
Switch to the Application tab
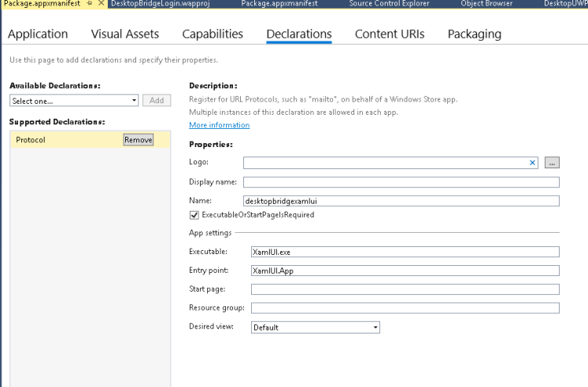[x=37, y=34]
